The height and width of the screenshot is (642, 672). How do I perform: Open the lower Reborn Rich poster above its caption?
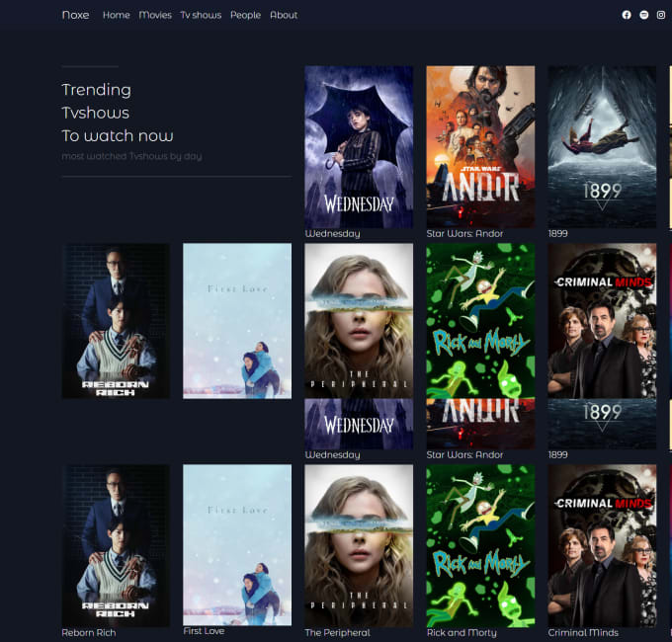click(x=116, y=545)
